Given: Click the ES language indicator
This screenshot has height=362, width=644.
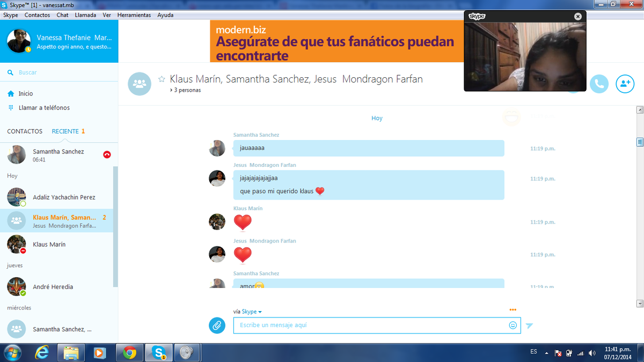Looking at the screenshot, I should point(533,352).
